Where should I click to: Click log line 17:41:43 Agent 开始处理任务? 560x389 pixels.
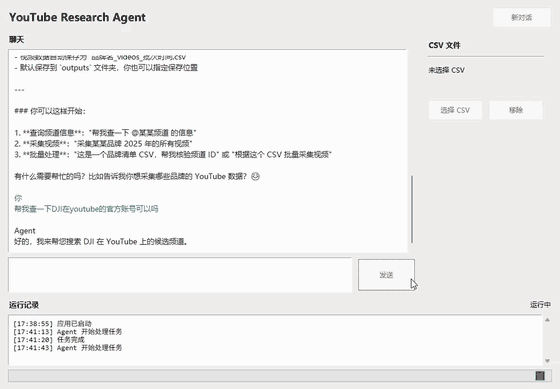(x=68, y=348)
